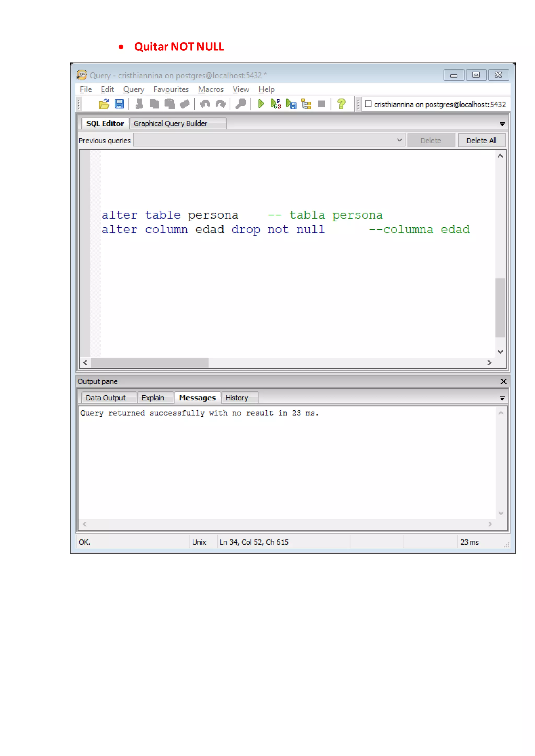The width and height of the screenshot is (535, 756).
Task: Click the Delete All button
Action: [481, 141]
